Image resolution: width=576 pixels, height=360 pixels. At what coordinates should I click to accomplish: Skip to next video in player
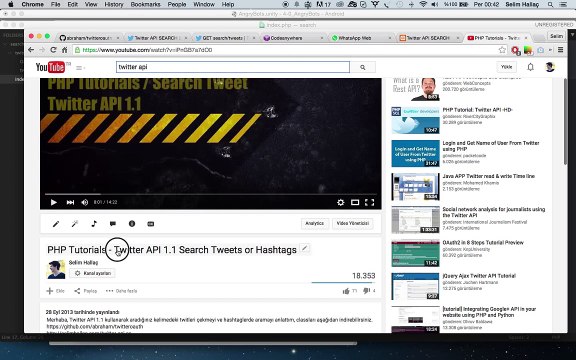pyautogui.click(x=70, y=202)
